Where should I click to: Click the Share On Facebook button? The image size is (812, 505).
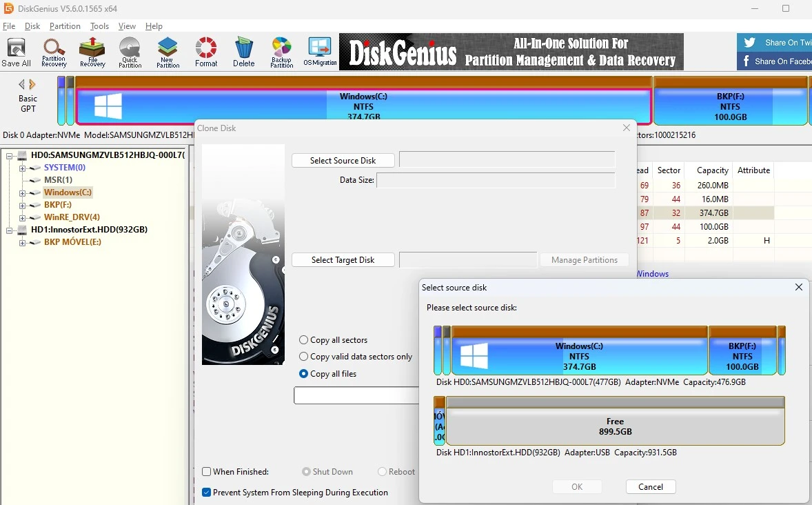pos(775,61)
